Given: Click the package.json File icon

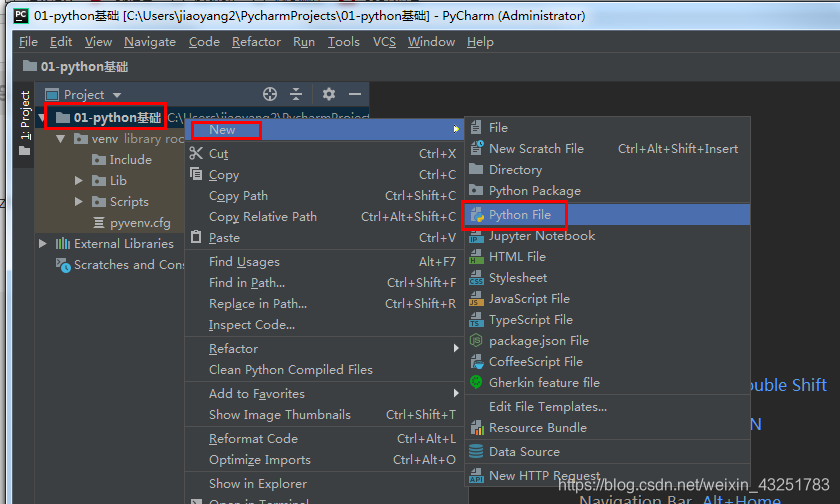Looking at the screenshot, I should (x=476, y=341).
